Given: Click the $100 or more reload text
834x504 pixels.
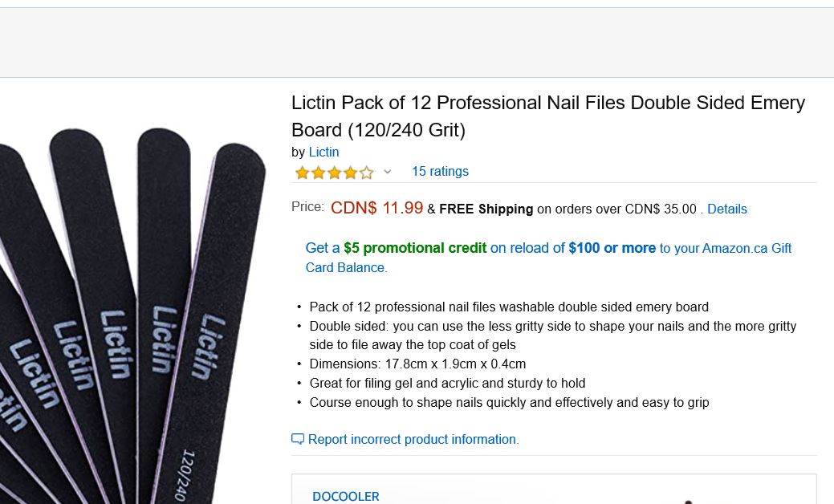Looking at the screenshot, I should [x=612, y=248].
